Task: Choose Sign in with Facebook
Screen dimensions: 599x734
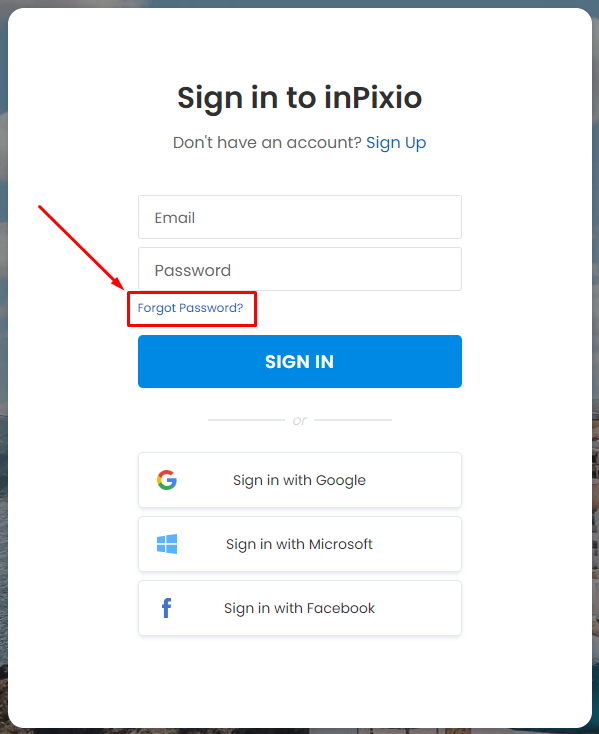Action: (x=300, y=608)
